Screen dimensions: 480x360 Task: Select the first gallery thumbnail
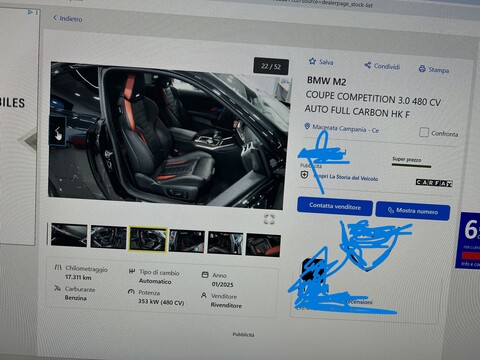pyautogui.click(x=69, y=236)
